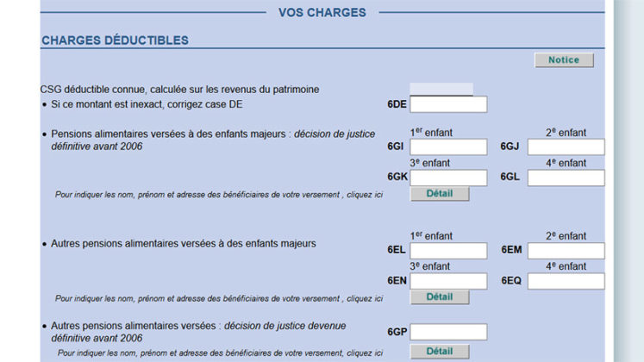Image resolution: width=644 pixels, height=362 pixels.
Task: Click the right page scrollbar strip
Action: pos(628,181)
